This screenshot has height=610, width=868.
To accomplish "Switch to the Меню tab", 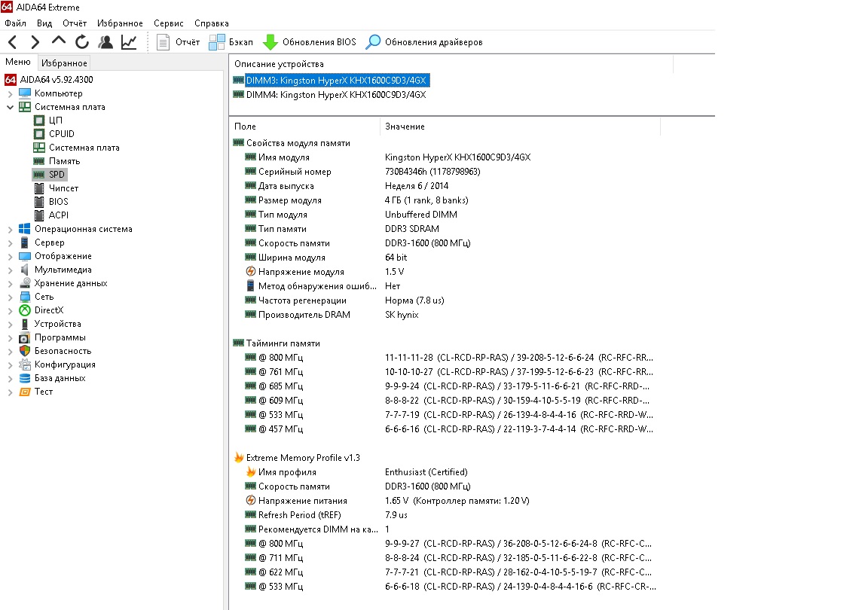I will (18, 62).
